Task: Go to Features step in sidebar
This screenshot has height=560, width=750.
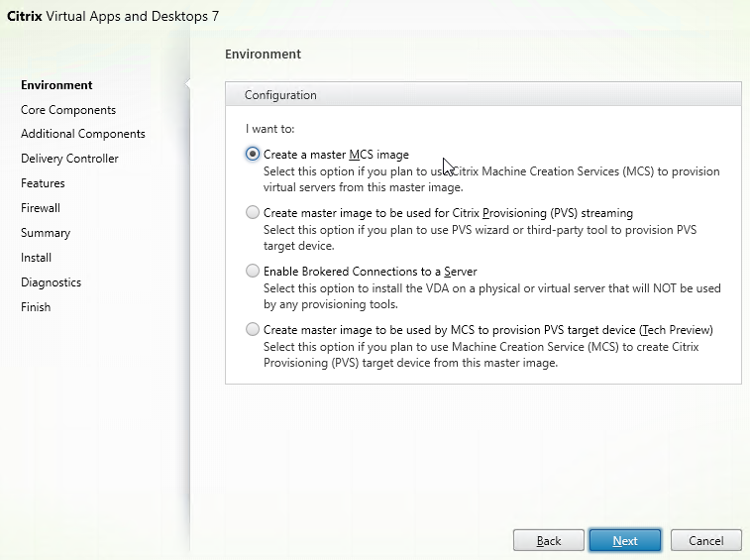Action: point(43,183)
